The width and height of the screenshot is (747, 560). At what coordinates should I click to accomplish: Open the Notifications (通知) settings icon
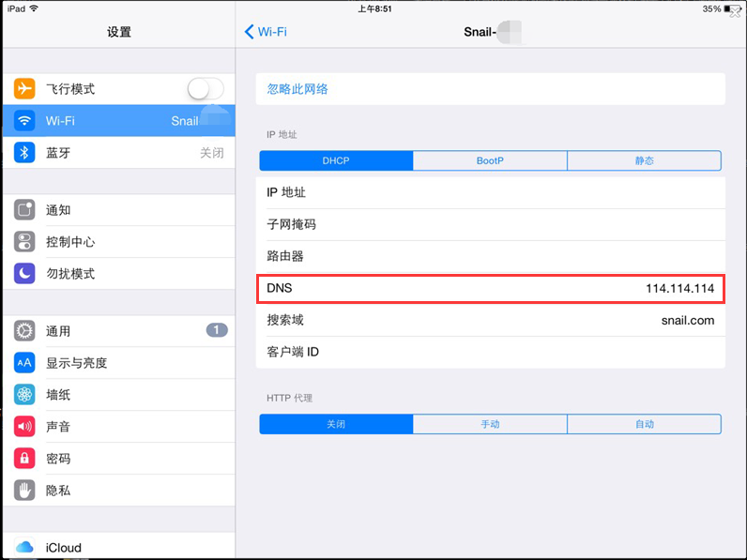tap(24, 210)
